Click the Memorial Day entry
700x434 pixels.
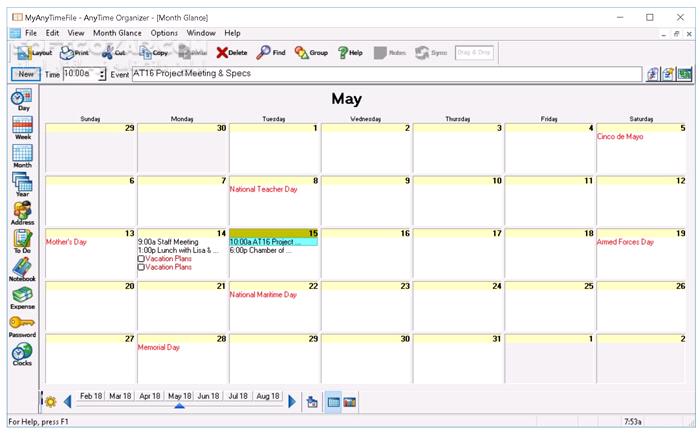[158, 347]
